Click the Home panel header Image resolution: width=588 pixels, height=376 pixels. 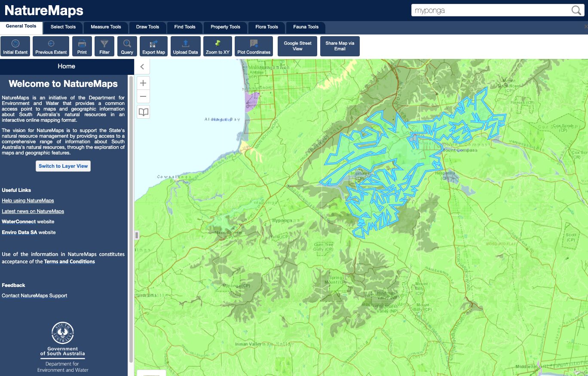[x=66, y=66]
